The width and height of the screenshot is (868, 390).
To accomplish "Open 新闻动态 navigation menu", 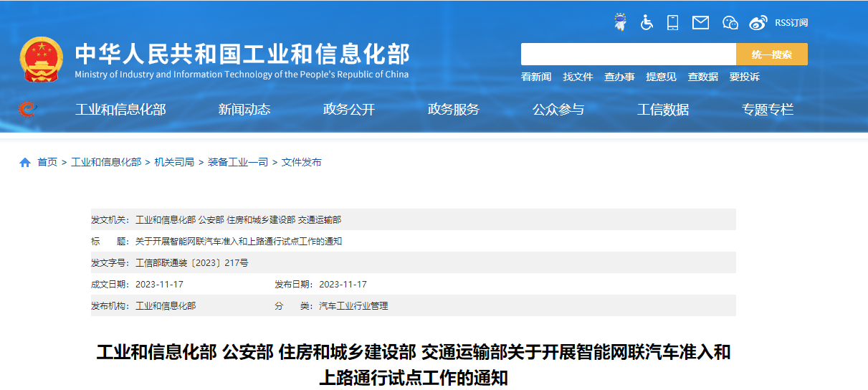I will pos(244,110).
